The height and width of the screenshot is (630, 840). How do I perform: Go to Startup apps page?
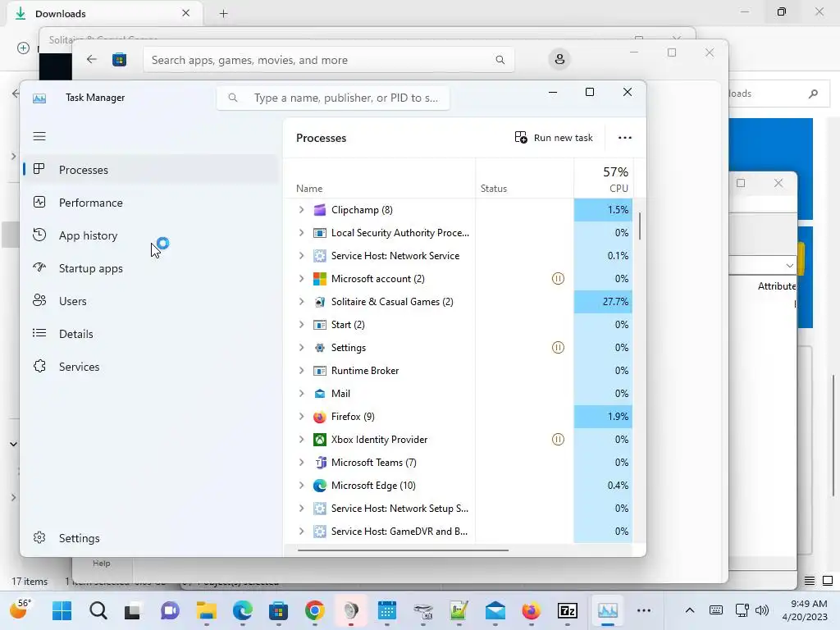[x=150, y=268]
